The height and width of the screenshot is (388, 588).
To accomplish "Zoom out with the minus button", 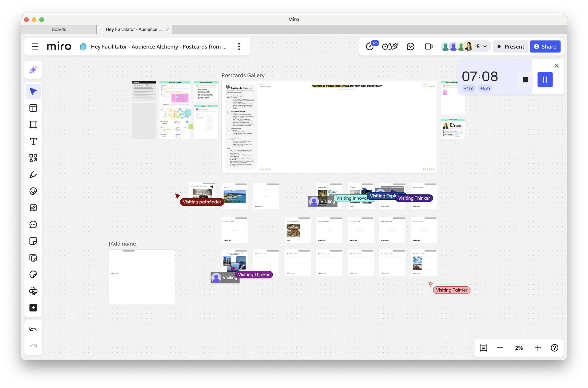I will click(x=500, y=348).
